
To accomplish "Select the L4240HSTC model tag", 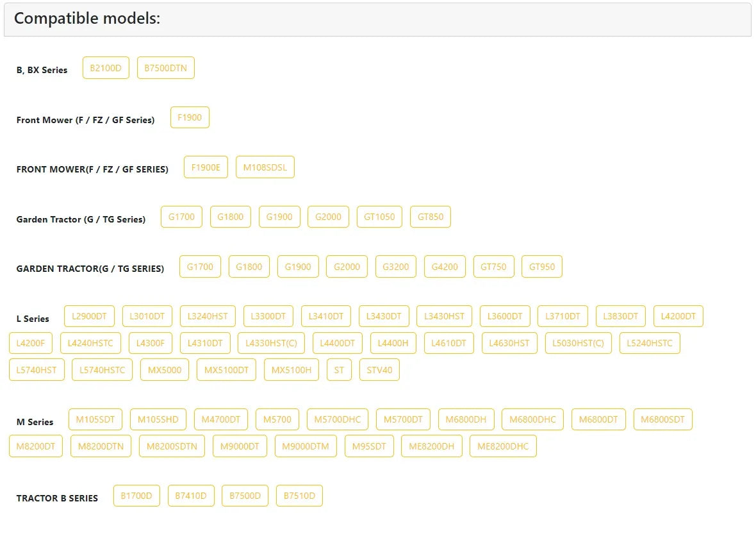I will point(90,343).
